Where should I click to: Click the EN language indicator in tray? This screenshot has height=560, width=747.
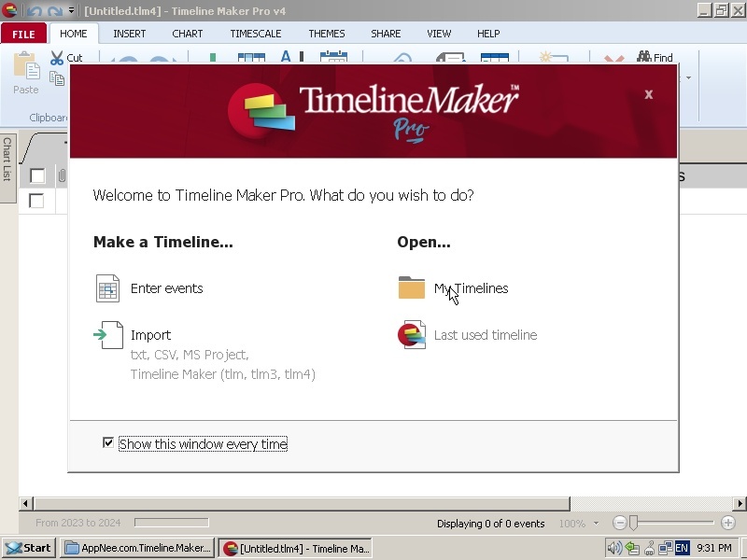[682, 548]
